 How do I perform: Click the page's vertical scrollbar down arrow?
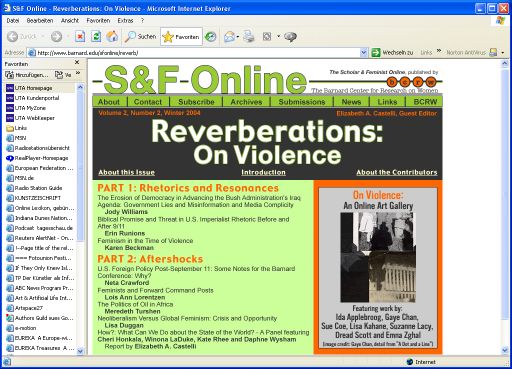coord(505,350)
